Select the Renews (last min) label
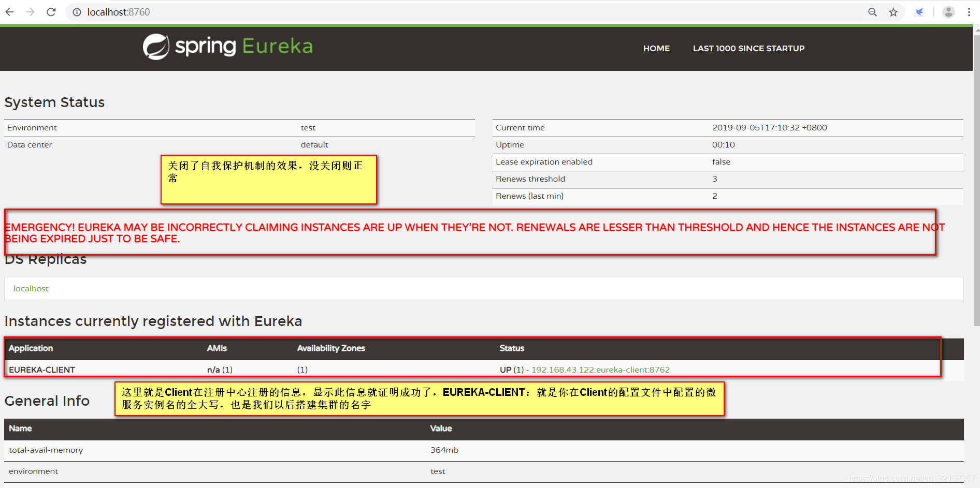The height and width of the screenshot is (488, 980). tap(529, 196)
